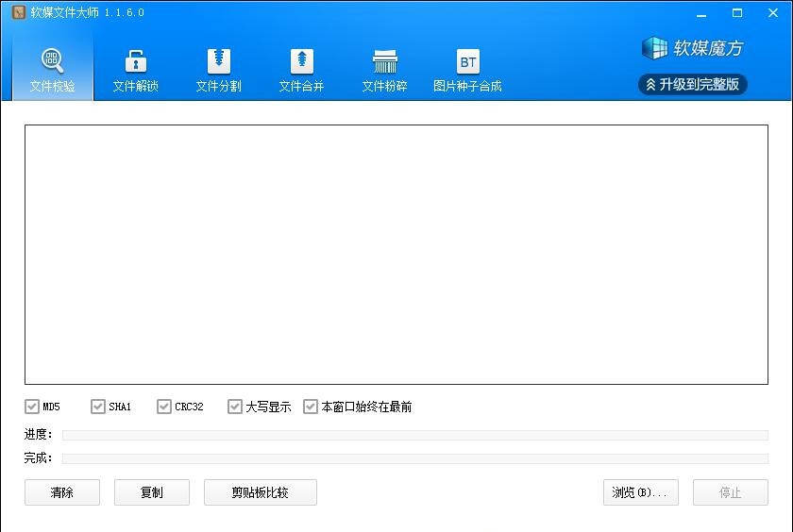Click 升级到完整版 upgrade button
793x532 pixels.
pyautogui.click(x=692, y=84)
